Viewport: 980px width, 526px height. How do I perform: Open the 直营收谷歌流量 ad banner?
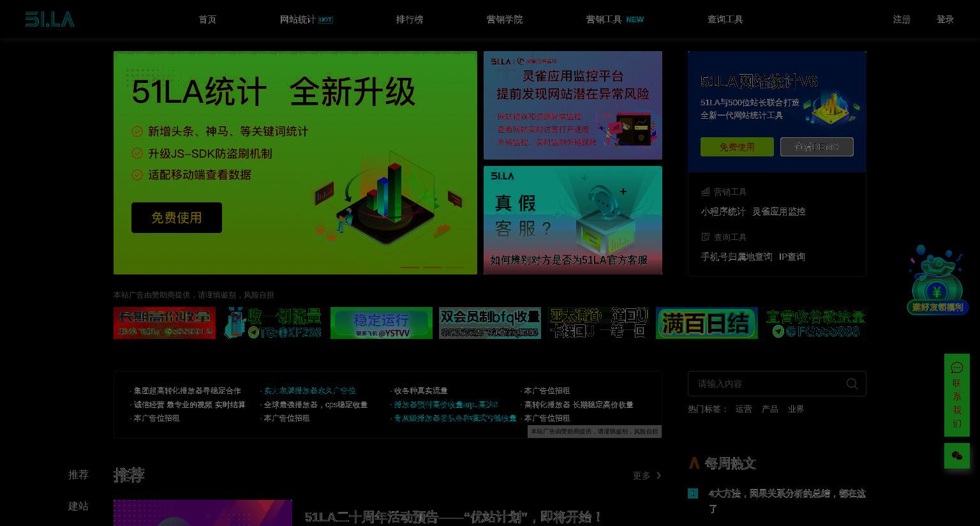[815, 323]
